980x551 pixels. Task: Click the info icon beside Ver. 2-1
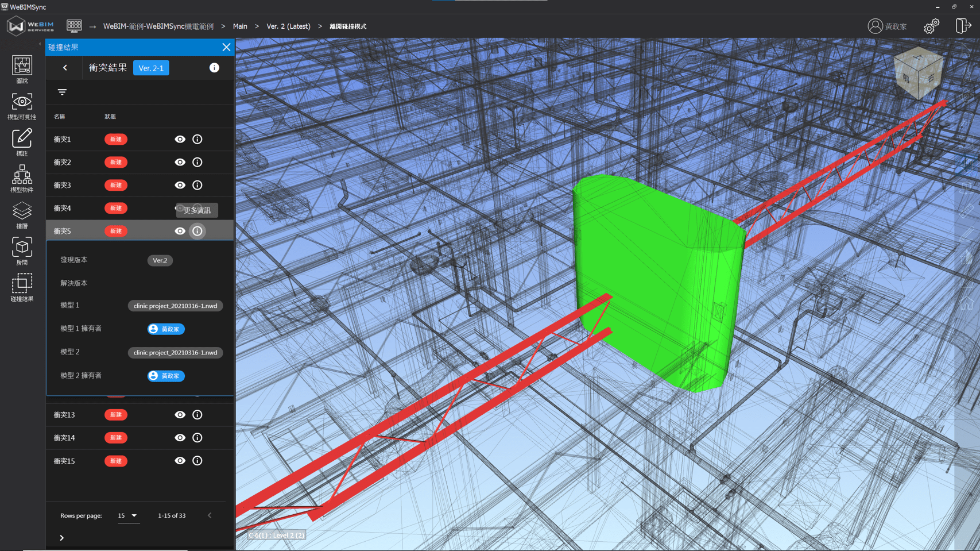(x=214, y=68)
